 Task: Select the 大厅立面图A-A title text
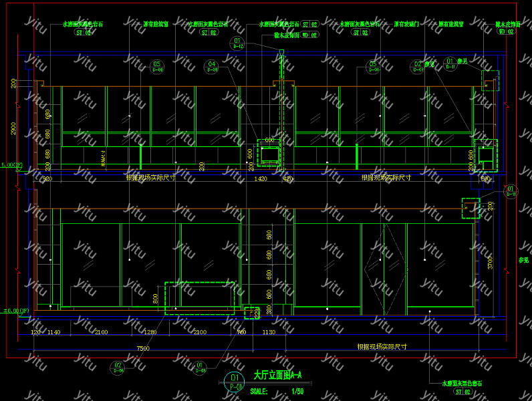(278, 376)
